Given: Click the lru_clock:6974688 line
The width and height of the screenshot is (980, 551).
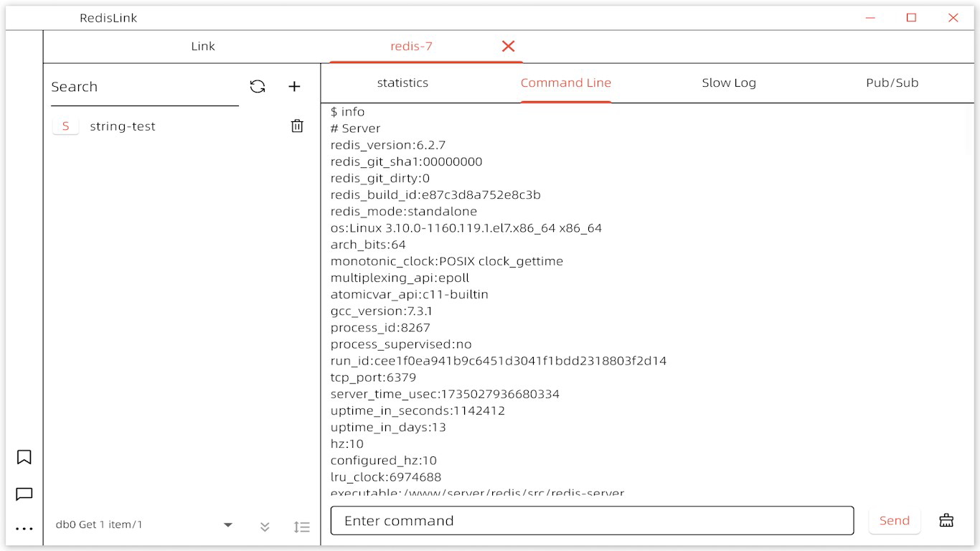Looking at the screenshot, I should [x=386, y=477].
